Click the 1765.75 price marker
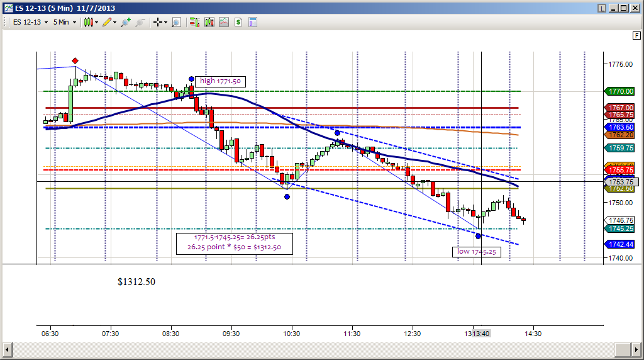This screenshot has height=360, width=644. (x=619, y=115)
